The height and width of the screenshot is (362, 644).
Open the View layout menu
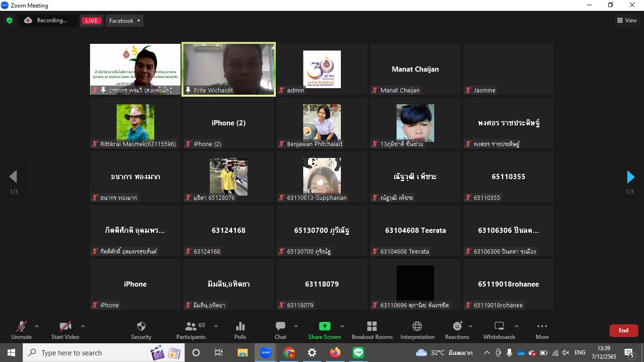point(627,20)
